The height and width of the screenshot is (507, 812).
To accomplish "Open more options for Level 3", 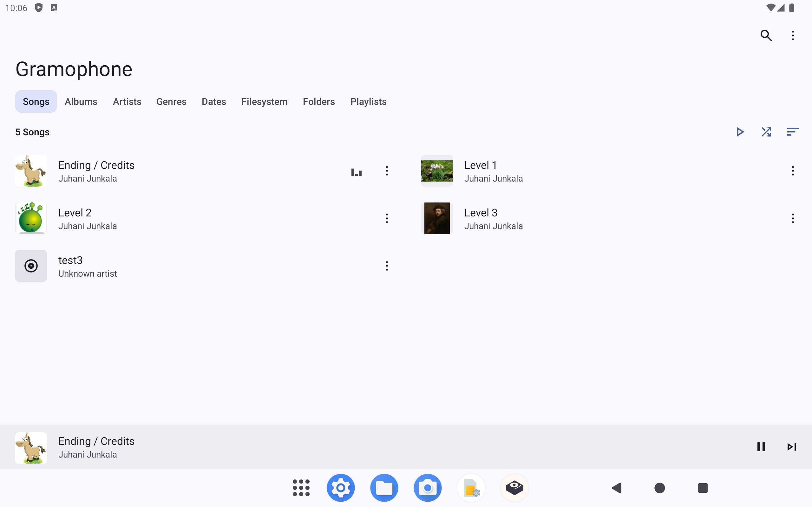I will [x=793, y=218].
